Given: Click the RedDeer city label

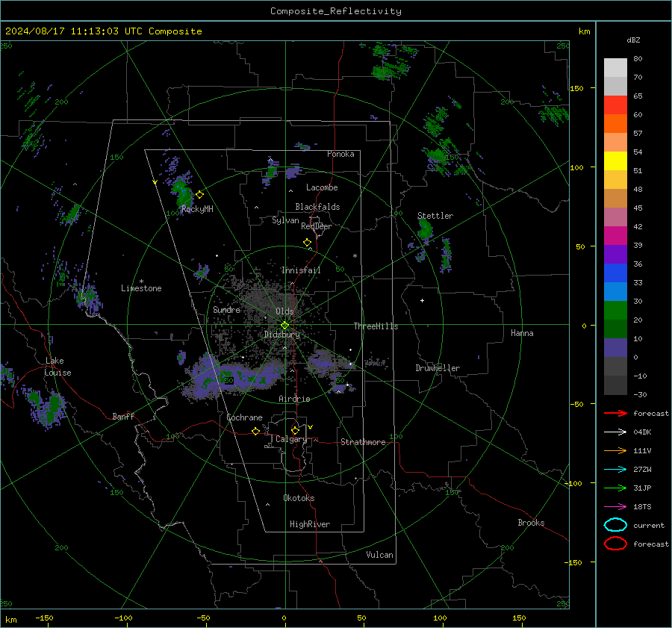Looking at the screenshot, I should coord(317,226).
